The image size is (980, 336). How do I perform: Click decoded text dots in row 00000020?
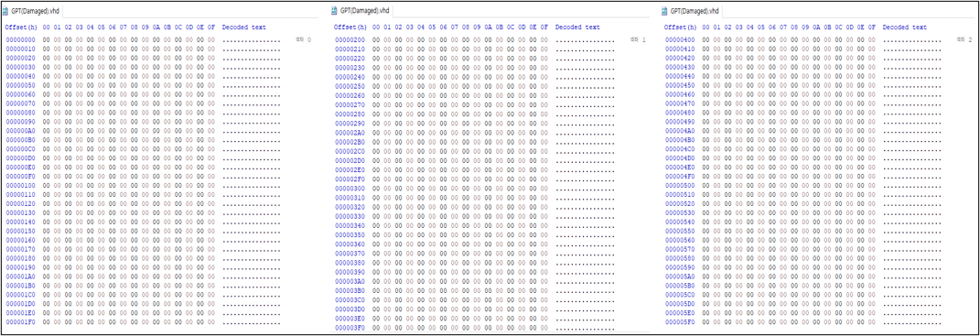click(252, 59)
